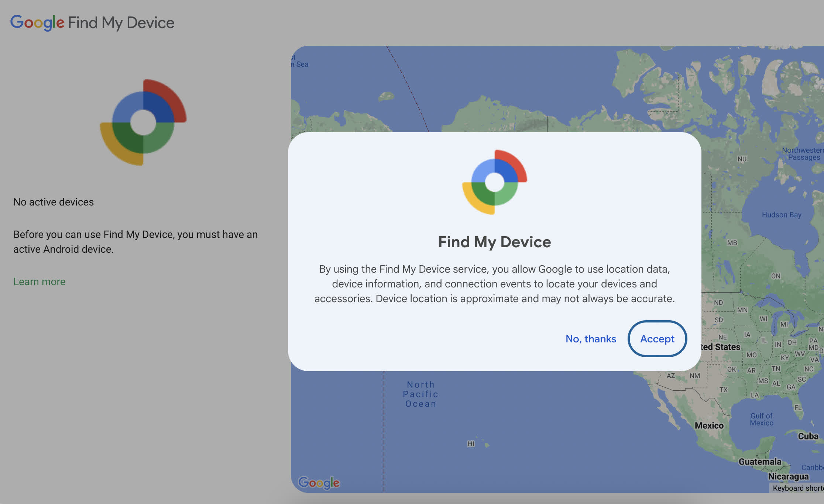Click the "Mexico" map label
Viewport: 824px width, 504px height.
[709, 425]
